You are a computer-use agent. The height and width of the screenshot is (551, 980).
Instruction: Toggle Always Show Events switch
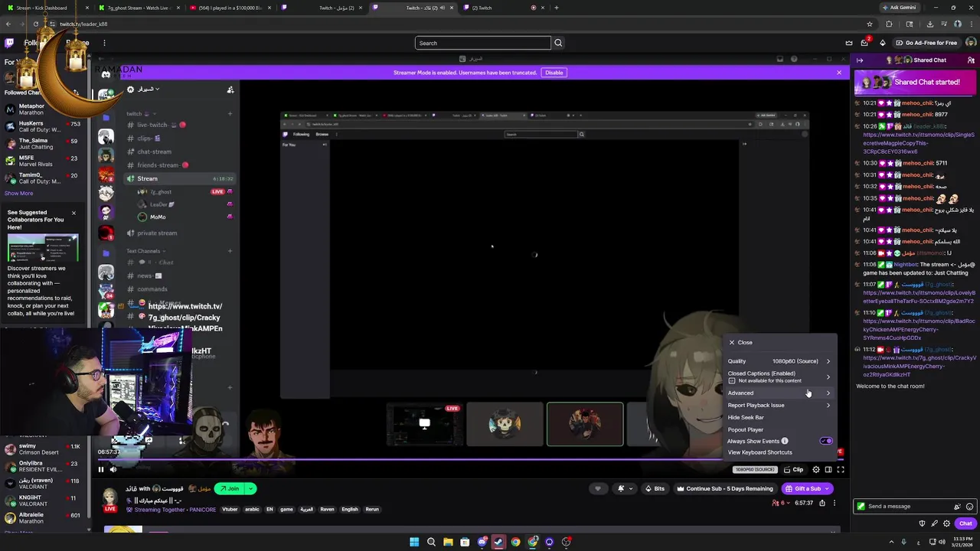[x=826, y=442]
